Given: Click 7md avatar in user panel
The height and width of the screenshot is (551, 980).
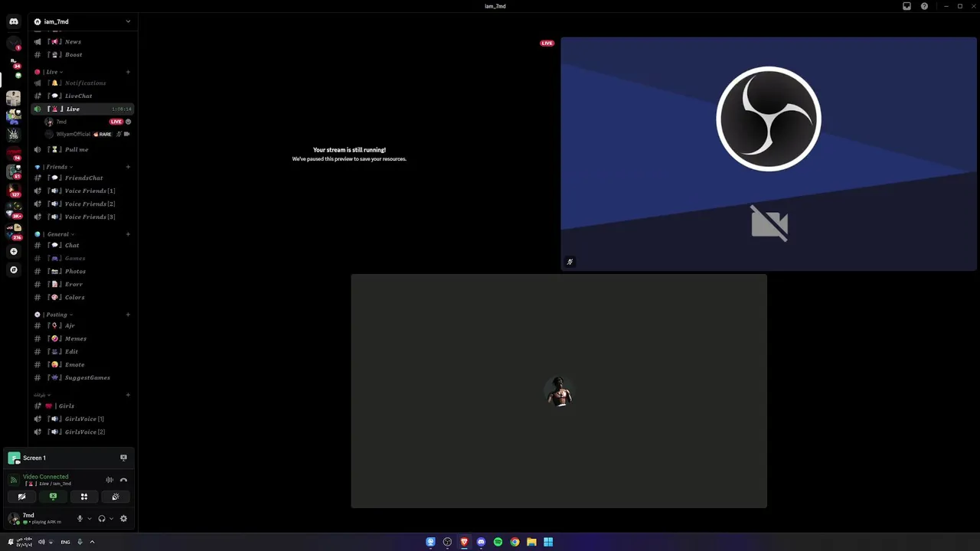Looking at the screenshot, I should point(14,519).
